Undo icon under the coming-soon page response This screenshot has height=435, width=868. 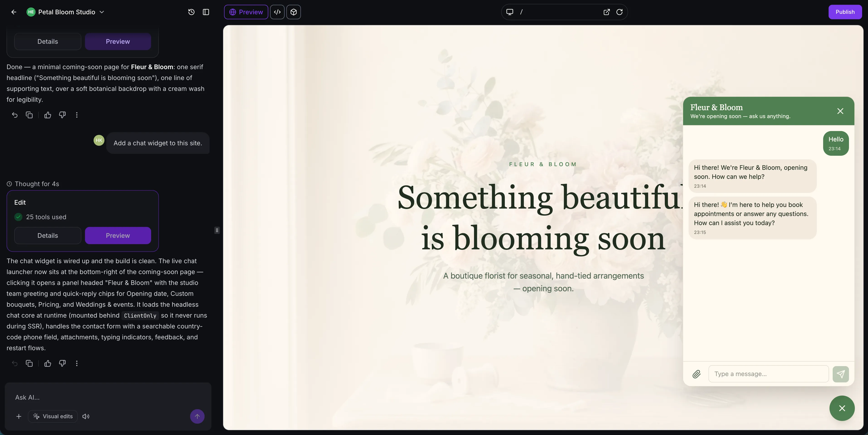pos(15,115)
